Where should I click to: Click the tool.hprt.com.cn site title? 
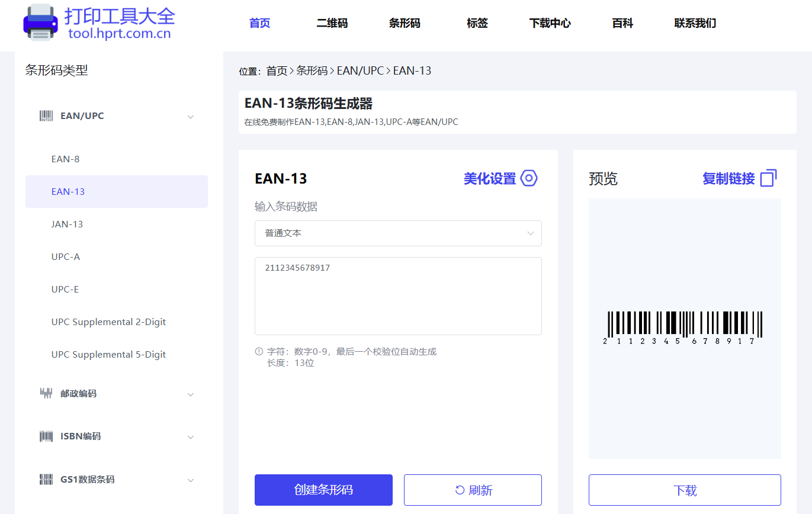[119, 34]
